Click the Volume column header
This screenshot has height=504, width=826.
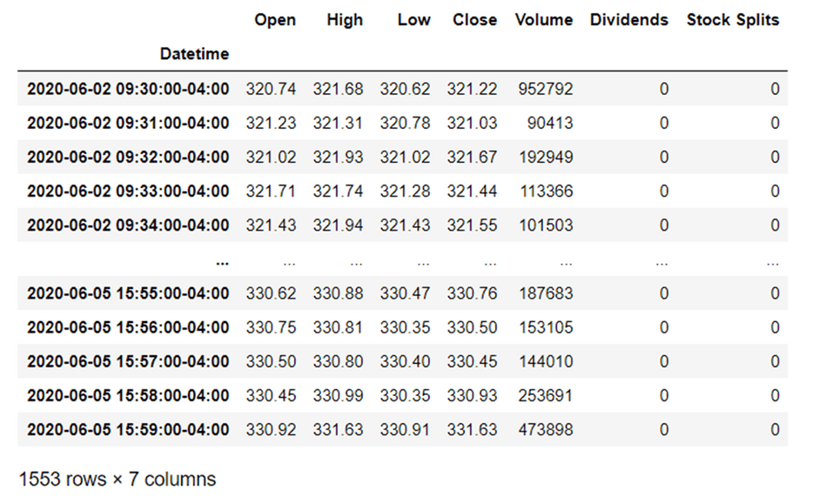(544, 20)
